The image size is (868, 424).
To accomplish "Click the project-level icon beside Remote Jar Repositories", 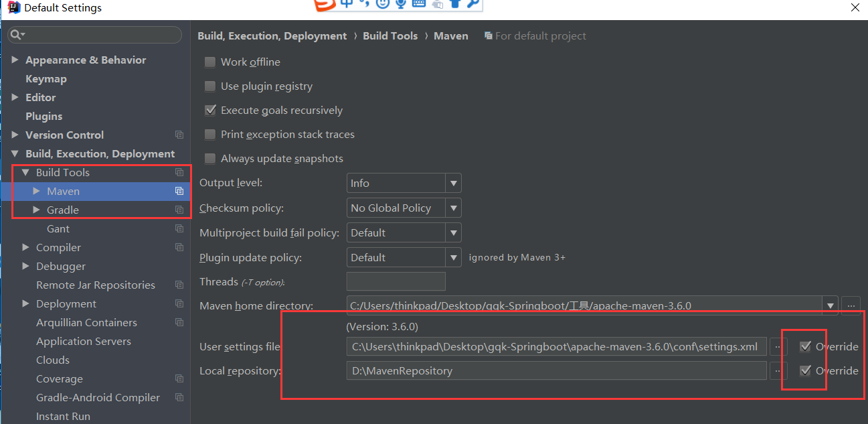I will [179, 285].
